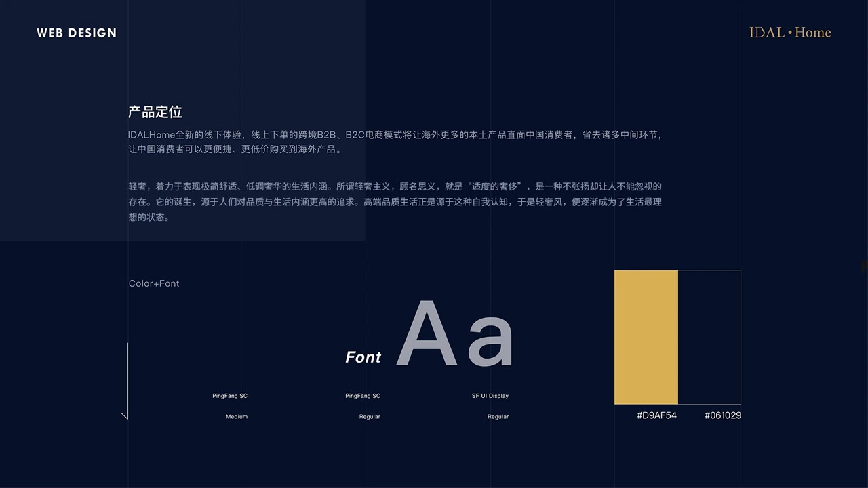Image resolution: width=868 pixels, height=488 pixels.
Task: Click the Regular label under SF UI Display
Action: [x=498, y=417]
